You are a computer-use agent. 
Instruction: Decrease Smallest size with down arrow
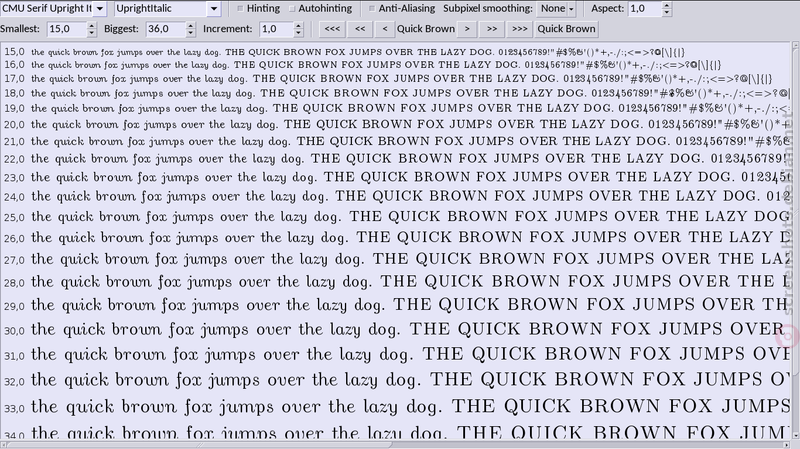[x=91, y=32]
